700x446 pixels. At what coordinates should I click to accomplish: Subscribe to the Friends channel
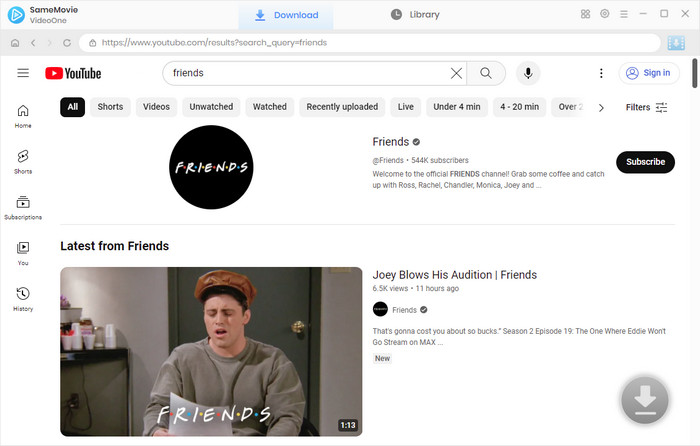coord(645,162)
